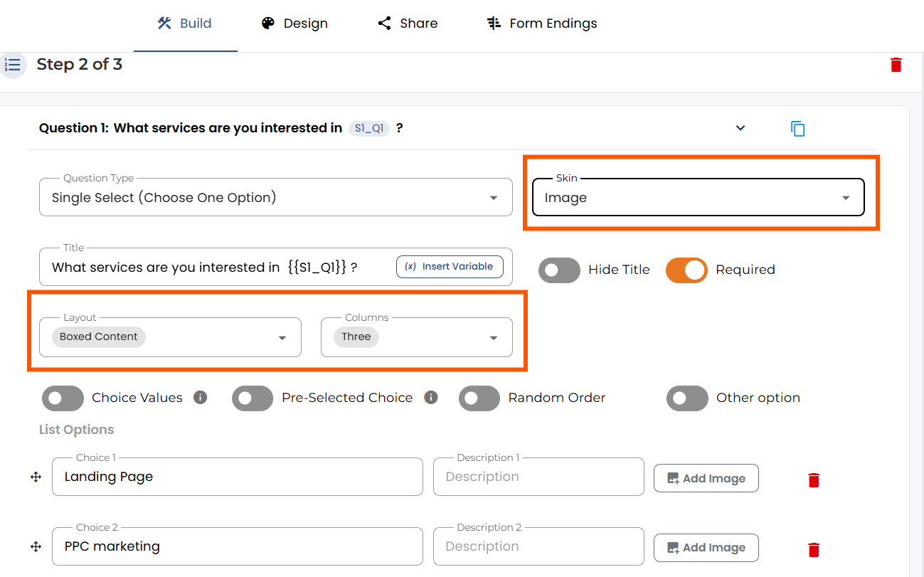924x577 pixels.
Task: Open the Skin dropdown showing Image
Action: pos(699,197)
